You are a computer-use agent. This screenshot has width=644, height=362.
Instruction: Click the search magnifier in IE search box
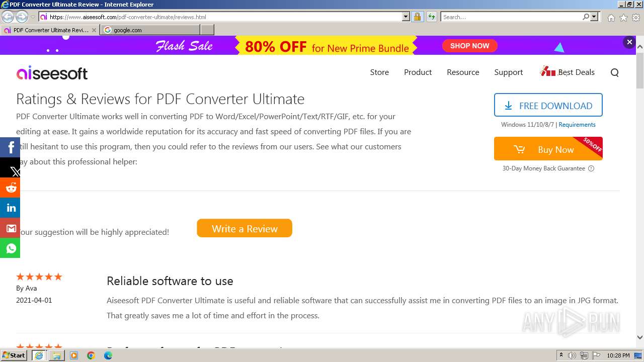pos(586,17)
